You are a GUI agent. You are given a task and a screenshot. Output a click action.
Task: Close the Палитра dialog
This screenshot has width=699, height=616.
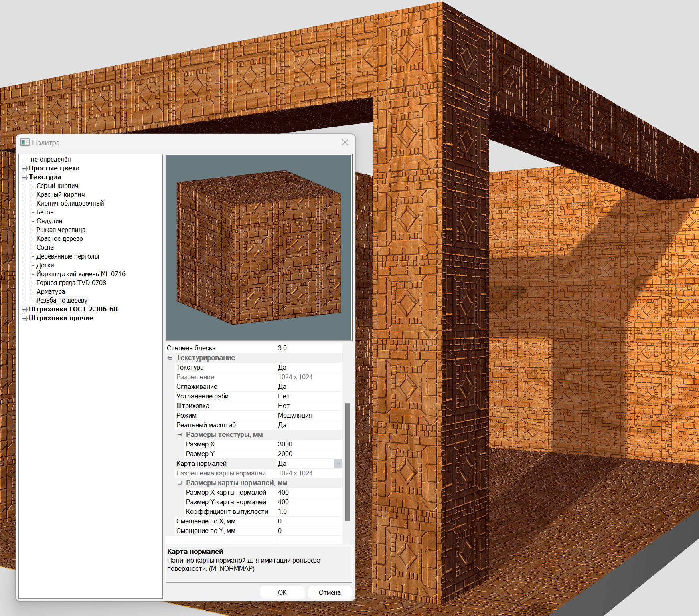(x=345, y=142)
